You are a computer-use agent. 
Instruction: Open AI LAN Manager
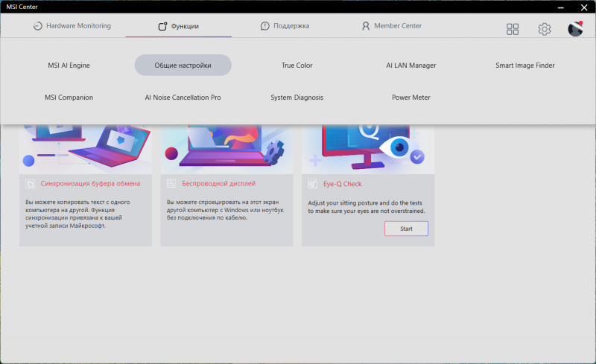pos(410,66)
